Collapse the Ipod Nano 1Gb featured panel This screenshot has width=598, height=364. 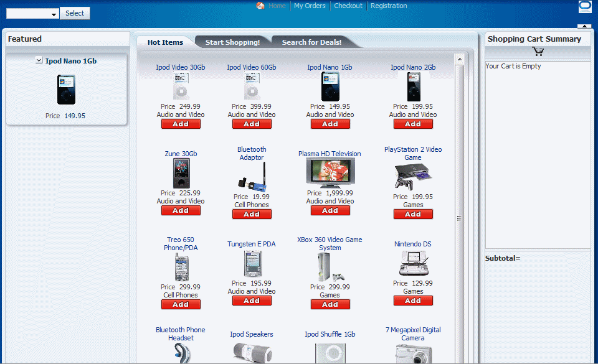39,60
